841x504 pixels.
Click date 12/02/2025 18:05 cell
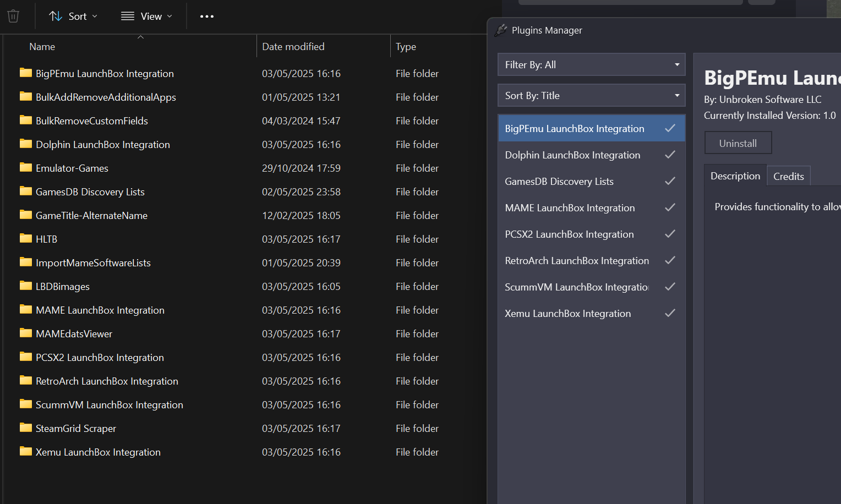click(x=301, y=216)
